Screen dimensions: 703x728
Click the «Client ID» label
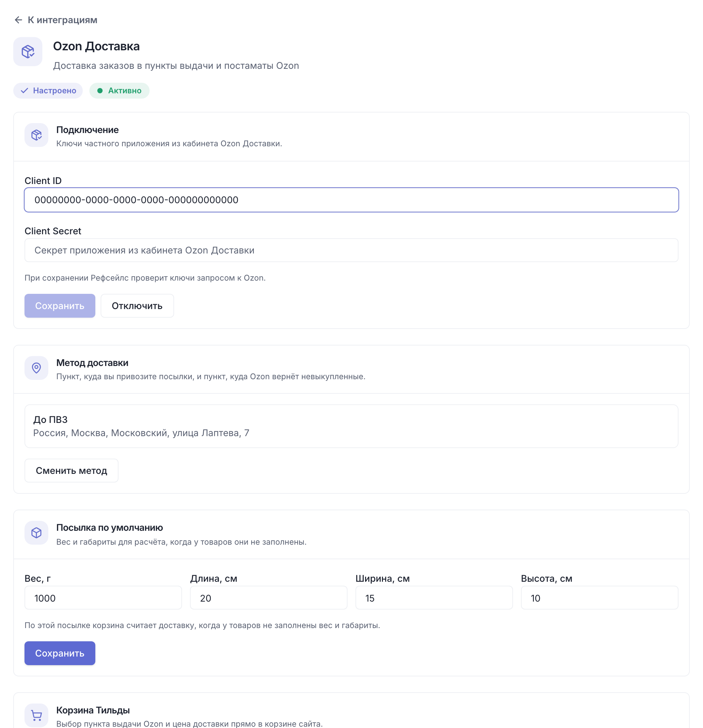coord(43,181)
